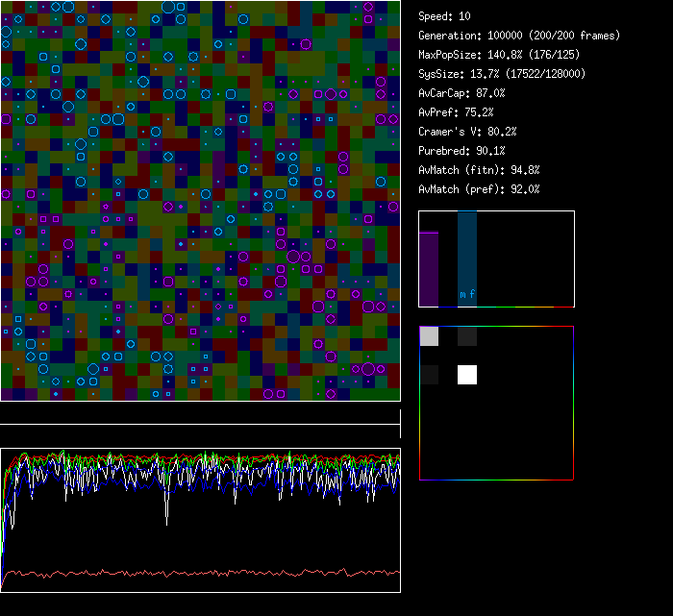This screenshot has height=616, width=673.
Task: Click the AvMatch (fitn) statistic line
Action: click(x=479, y=170)
